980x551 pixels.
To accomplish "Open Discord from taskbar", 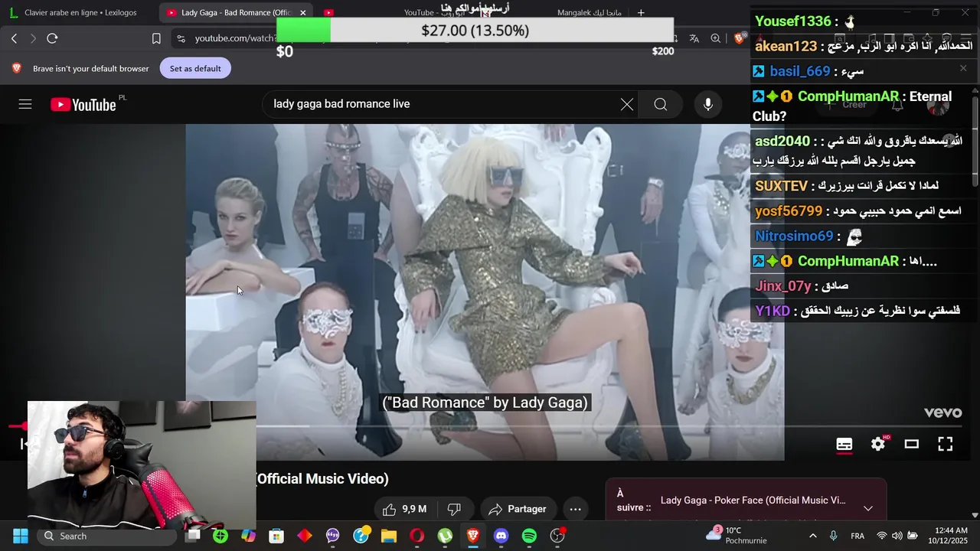I will coord(501,536).
